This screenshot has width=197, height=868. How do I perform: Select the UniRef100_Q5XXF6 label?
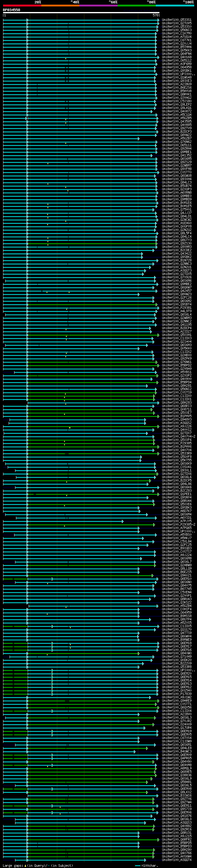pos(177,440)
